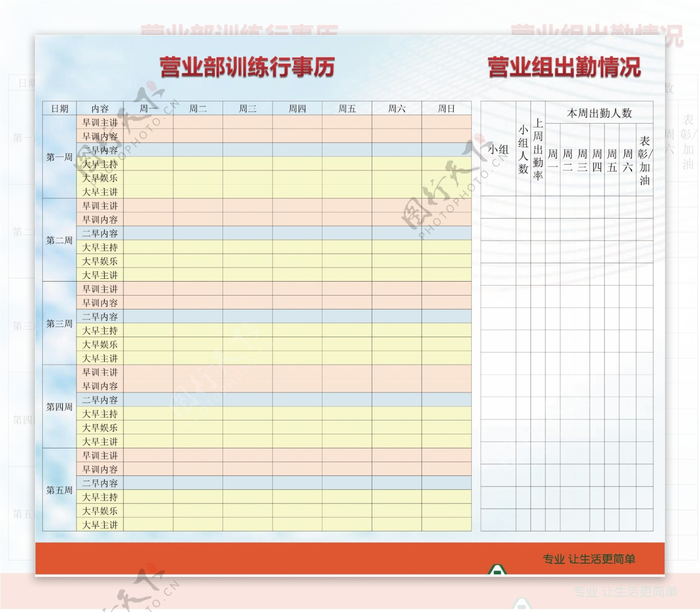Click the title 营业部训练行事历
This screenshot has width=700, height=612.
(x=247, y=67)
